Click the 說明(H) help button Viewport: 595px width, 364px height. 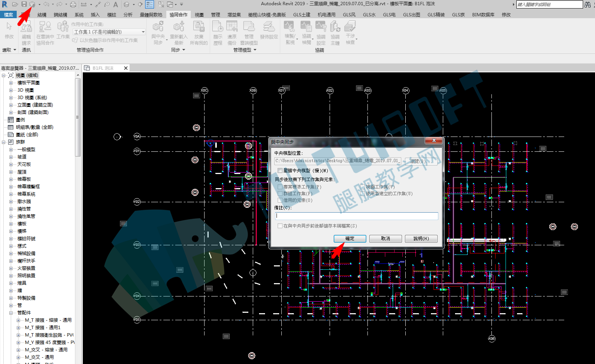(421, 239)
